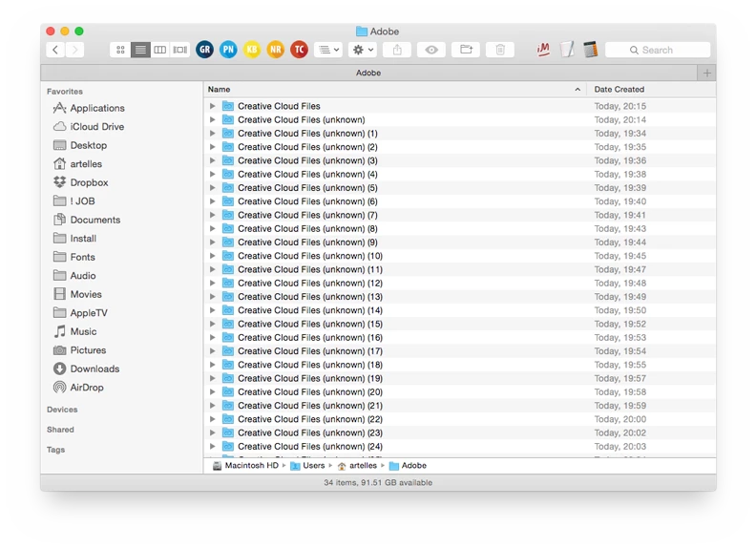Open the calculator app in toolbar
The height and width of the screenshot is (548, 756).
click(591, 50)
